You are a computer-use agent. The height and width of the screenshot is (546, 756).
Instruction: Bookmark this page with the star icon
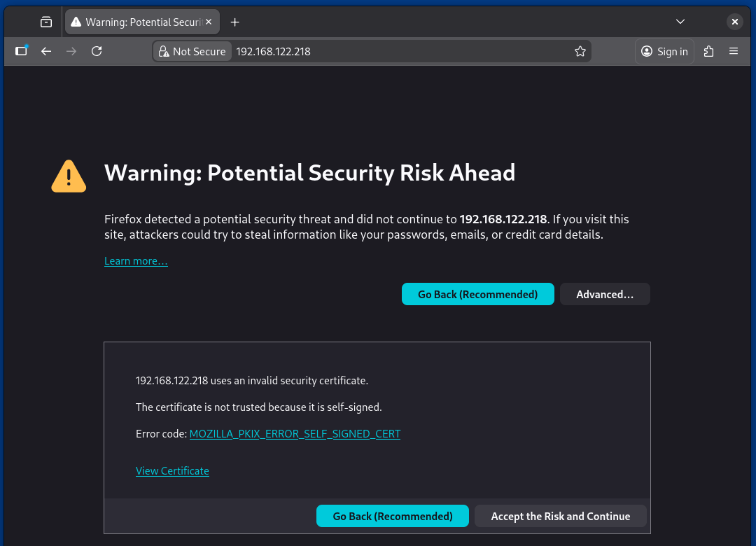click(580, 50)
